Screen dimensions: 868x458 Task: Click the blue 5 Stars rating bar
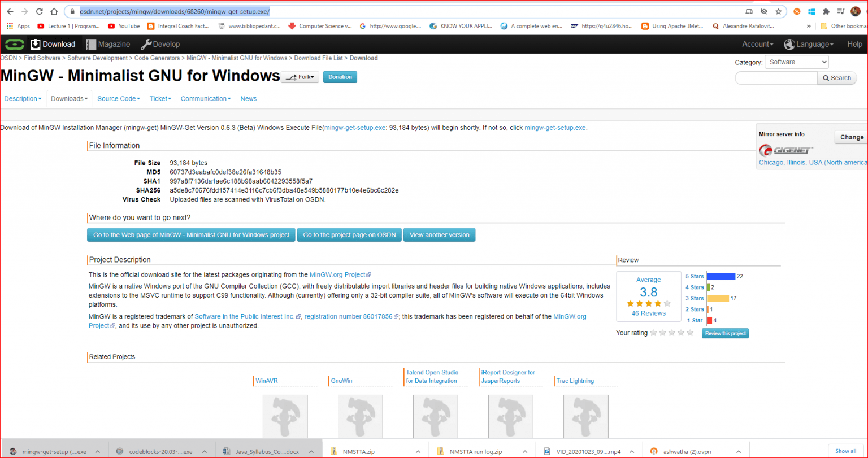tap(721, 276)
